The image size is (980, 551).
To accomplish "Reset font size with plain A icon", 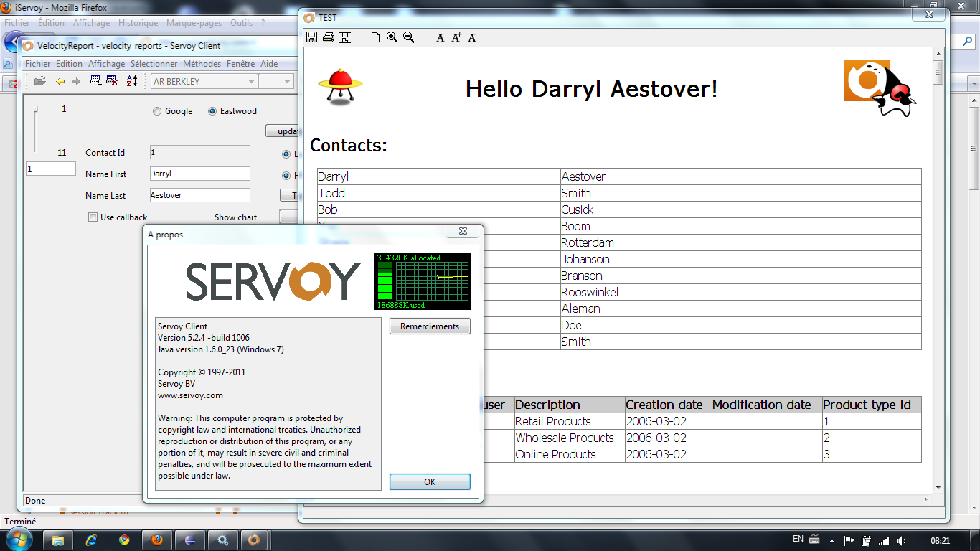I will [440, 38].
